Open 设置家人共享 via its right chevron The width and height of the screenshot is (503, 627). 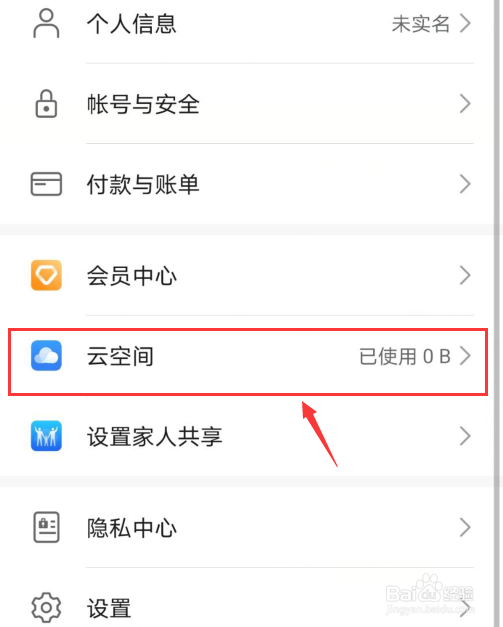pyautogui.click(x=465, y=436)
